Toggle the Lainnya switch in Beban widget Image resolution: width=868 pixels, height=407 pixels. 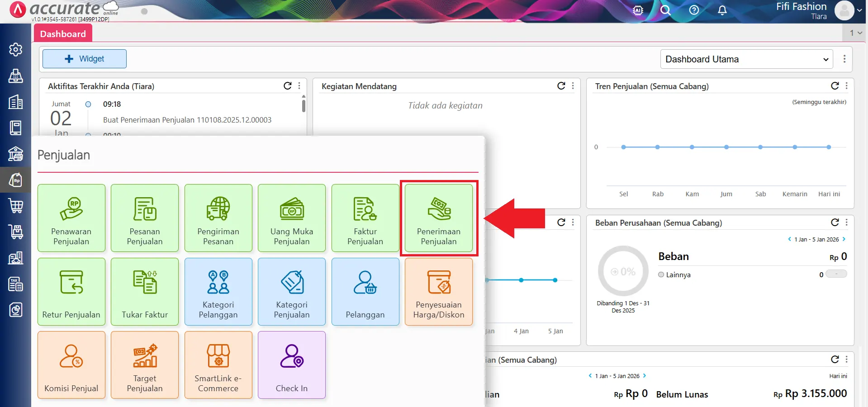(836, 274)
